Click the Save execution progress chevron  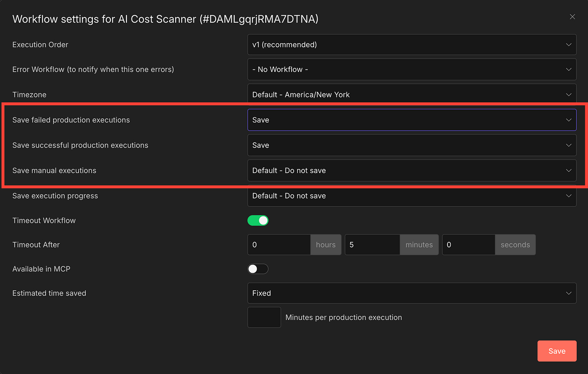tap(569, 196)
